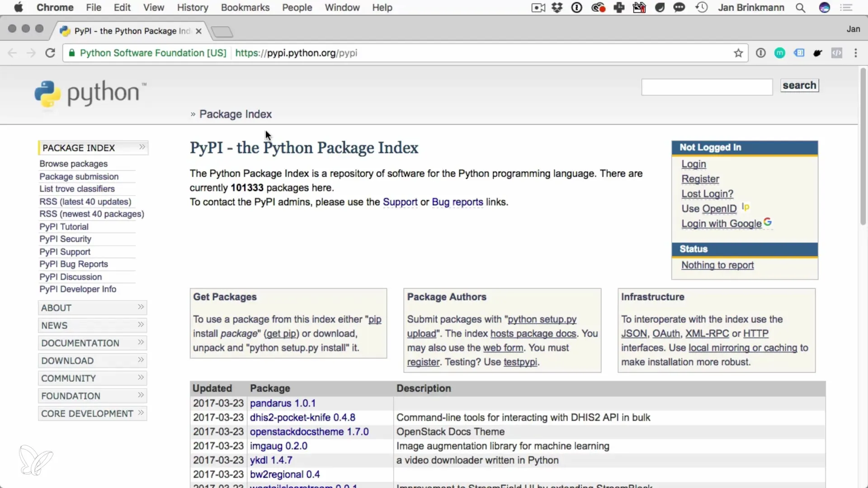Image resolution: width=868 pixels, height=488 pixels.
Task: Expand the DOCUMENTATION section
Action: coord(93,343)
